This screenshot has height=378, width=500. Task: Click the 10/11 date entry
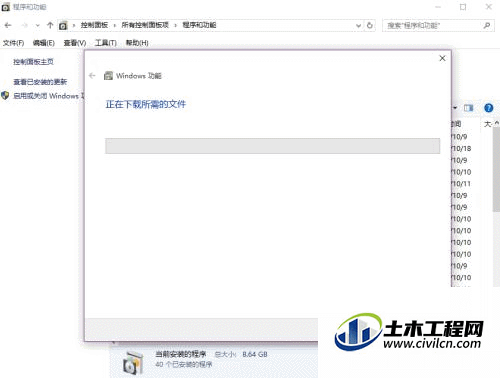click(x=461, y=184)
